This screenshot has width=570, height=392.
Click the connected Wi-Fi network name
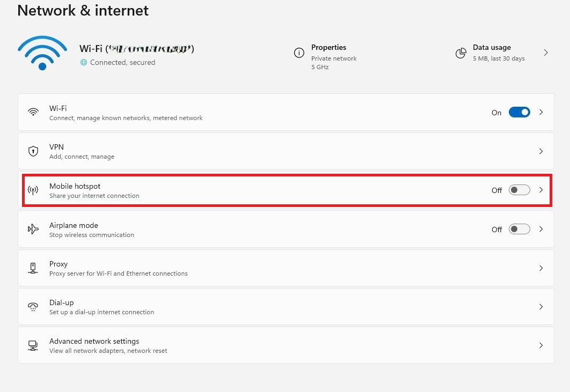pyautogui.click(x=137, y=48)
